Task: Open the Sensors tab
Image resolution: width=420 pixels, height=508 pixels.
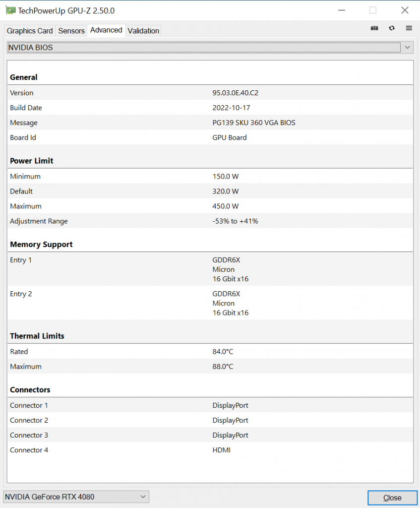Action: pyautogui.click(x=71, y=31)
